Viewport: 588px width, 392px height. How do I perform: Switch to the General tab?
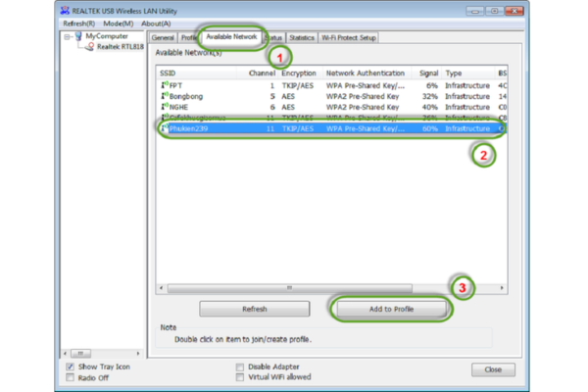click(x=163, y=38)
